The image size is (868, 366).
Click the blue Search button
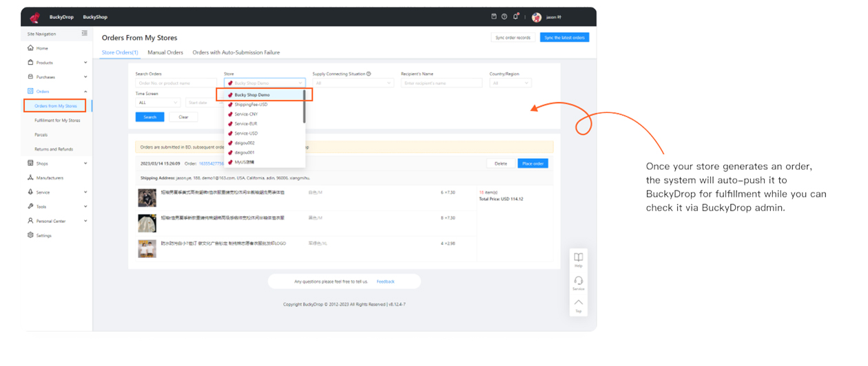coord(149,117)
